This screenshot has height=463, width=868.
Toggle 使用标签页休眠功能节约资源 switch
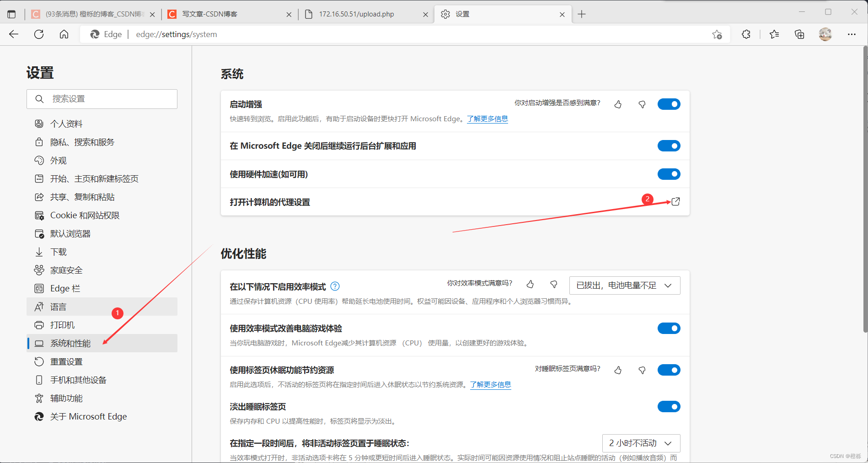pos(669,370)
